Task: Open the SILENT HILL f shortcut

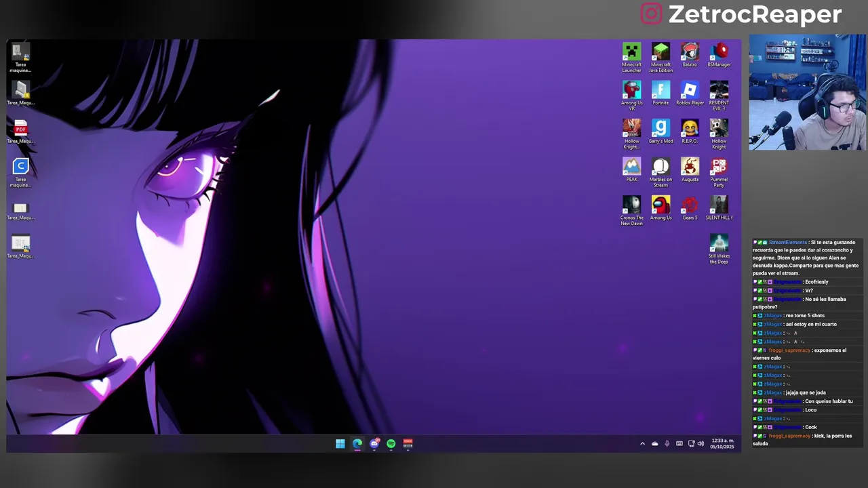Action: click(719, 208)
